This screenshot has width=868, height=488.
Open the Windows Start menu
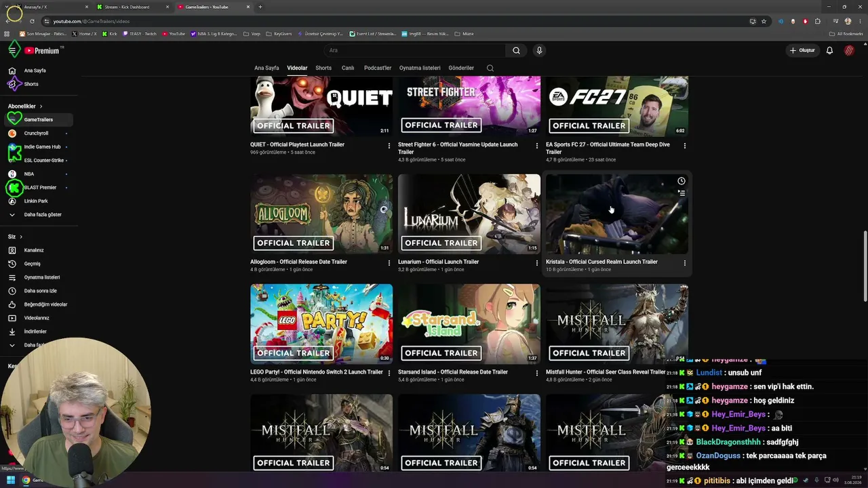pyautogui.click(x=11, y=481)
